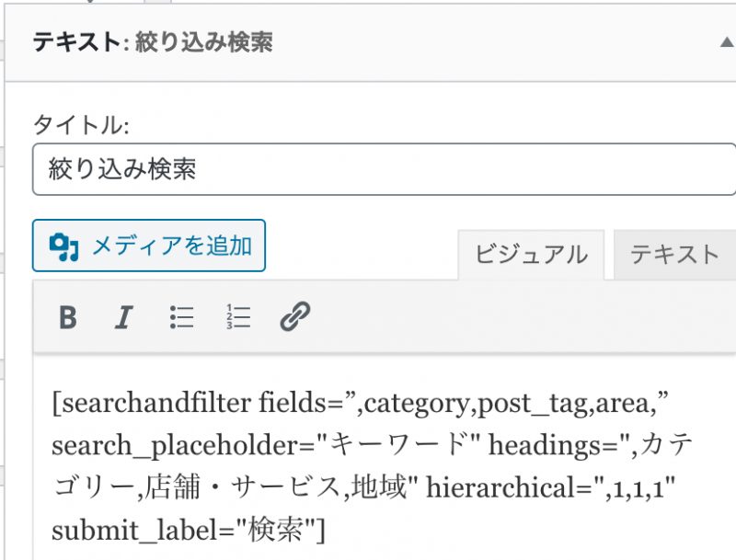Focus the タイトル input field
This screenshot has height=560, width=736.
[x=384, y=169]
